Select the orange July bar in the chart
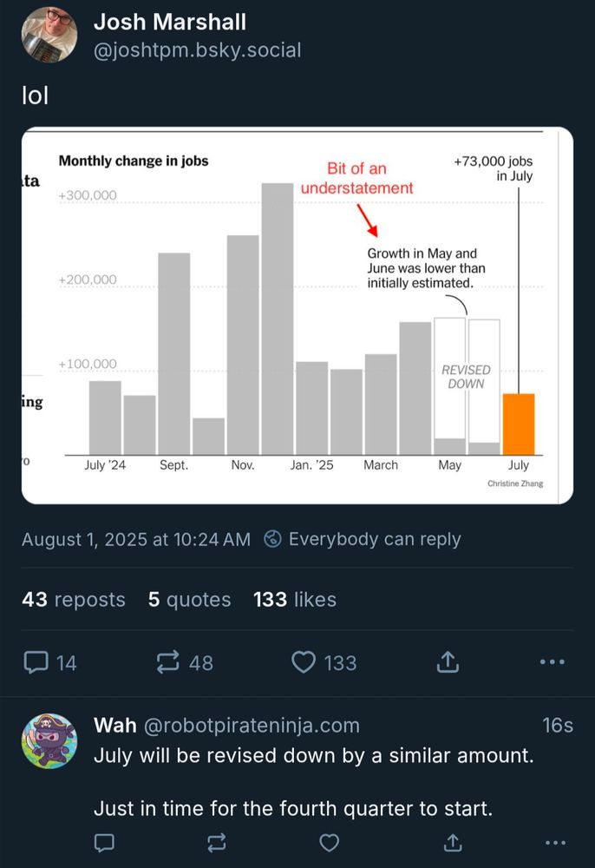 pyautogui.click(x=519, y=424)
